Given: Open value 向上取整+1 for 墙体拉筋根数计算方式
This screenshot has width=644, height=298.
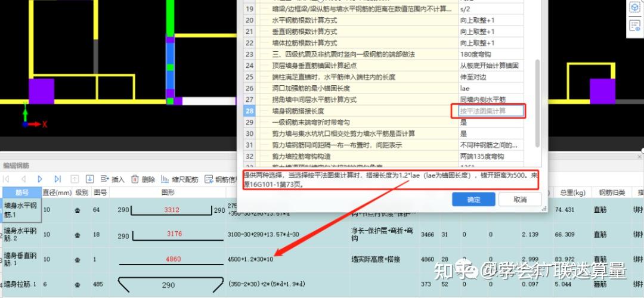Looking at the screenshot, I should click(491, 43).
